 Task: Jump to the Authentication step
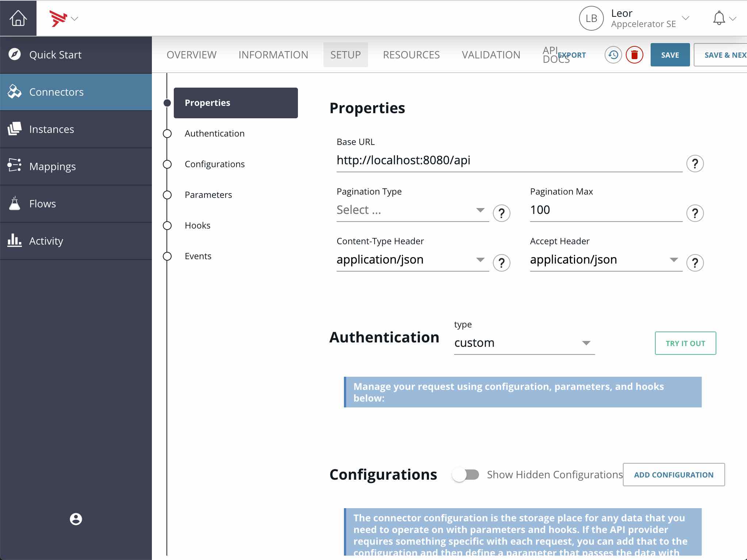(x=215, y=134)
